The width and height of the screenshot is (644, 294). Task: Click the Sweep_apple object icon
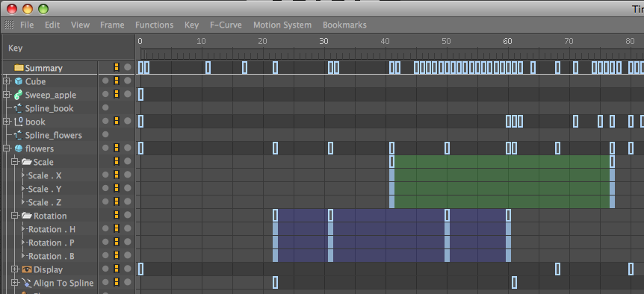point(18,95)
